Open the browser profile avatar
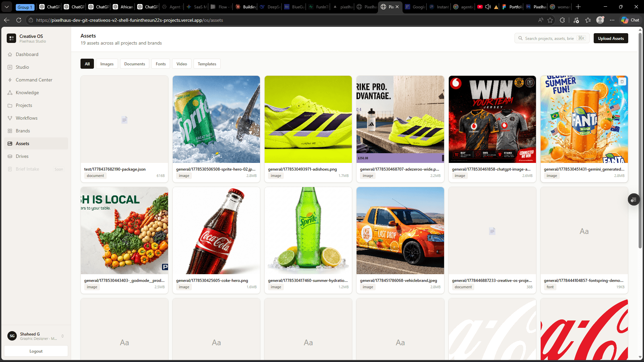This screenshot has width=644, height=362. (x=600, y=20)
